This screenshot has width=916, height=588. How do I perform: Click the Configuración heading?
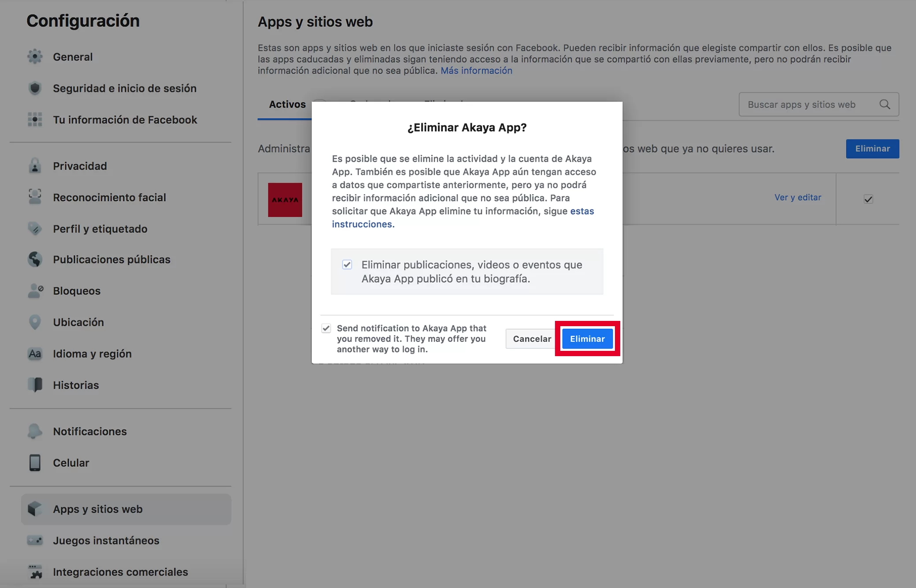(83, 21)
